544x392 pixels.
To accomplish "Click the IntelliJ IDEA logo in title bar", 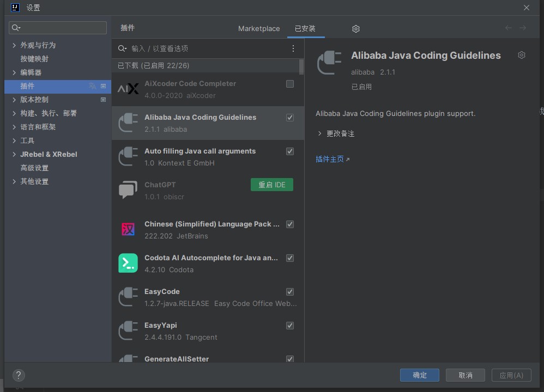I will (x=15, y=8).
